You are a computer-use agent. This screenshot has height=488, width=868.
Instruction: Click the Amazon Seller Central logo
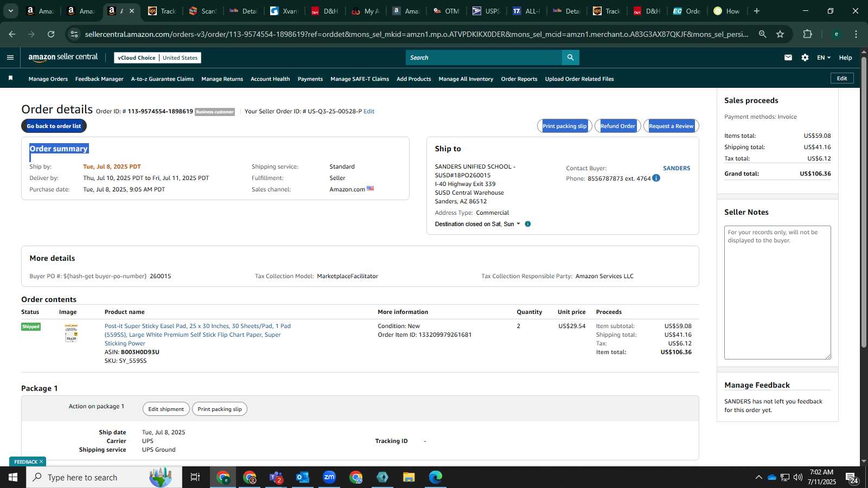pyautogui.click(x=63, y=57)
